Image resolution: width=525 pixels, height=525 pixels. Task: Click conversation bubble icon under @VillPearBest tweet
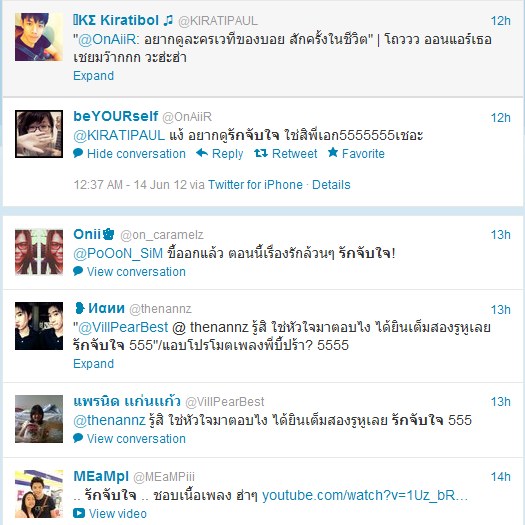[x=78, y=438]
